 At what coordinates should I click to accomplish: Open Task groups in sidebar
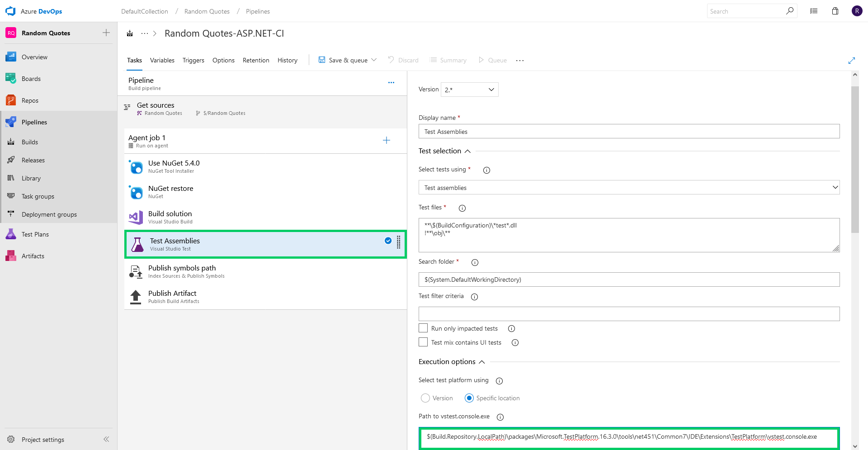coord(38,196)
